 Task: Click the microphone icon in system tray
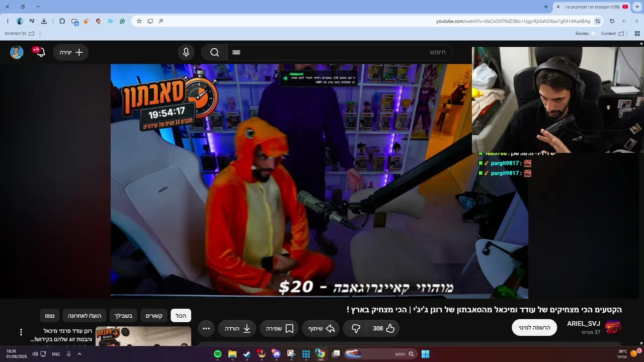pyautogui.click(x=68, y=354)
